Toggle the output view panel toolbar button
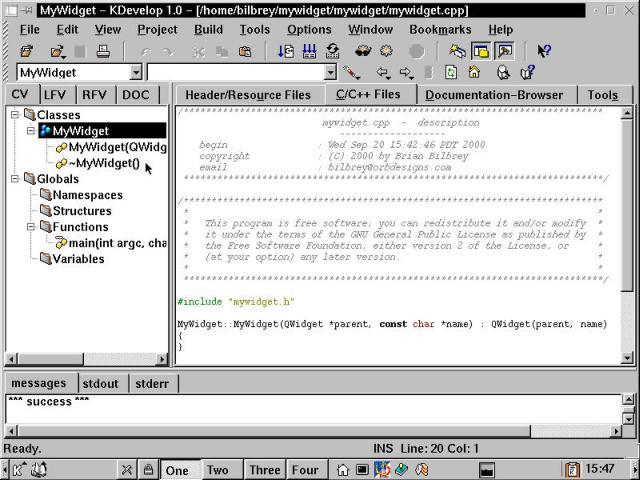 click(504, 51)
